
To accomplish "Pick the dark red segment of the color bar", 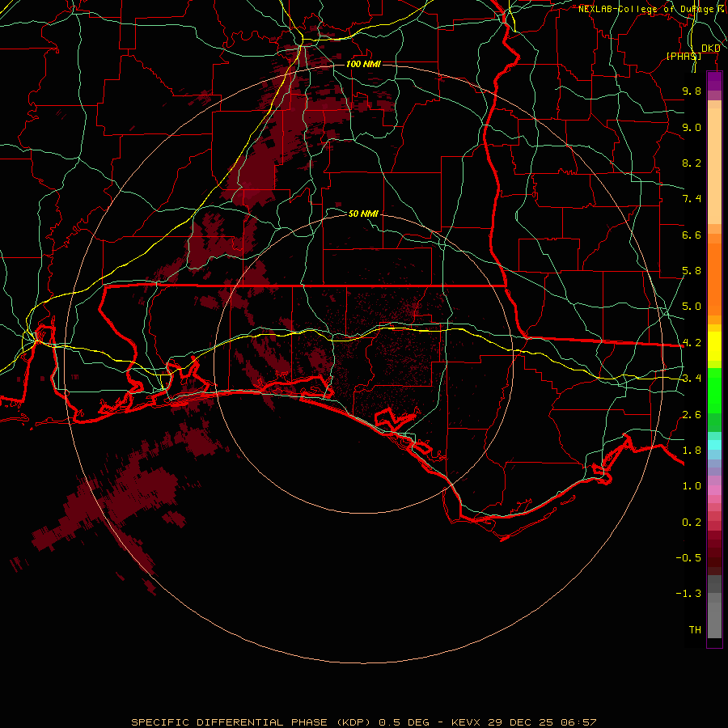I will point(714,552).
